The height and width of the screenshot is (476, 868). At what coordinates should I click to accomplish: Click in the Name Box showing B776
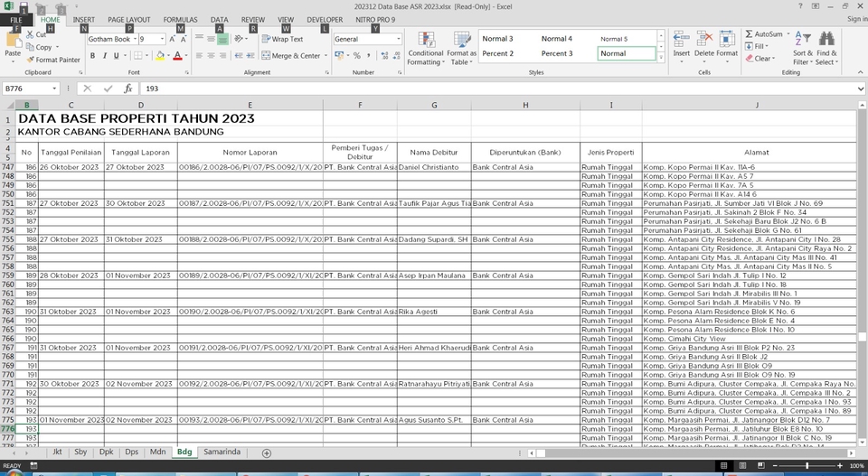pyautogui.click(x=27, y=89)
